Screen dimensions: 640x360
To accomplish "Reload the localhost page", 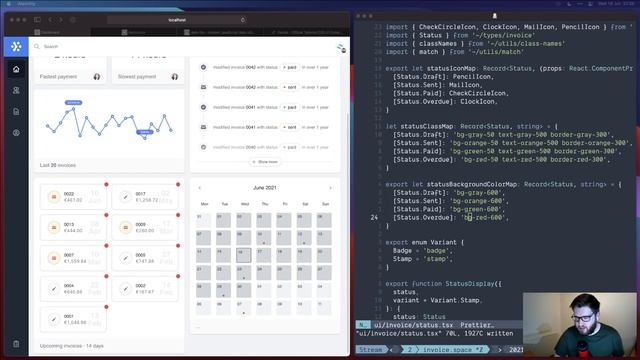I will click(243, 20).
